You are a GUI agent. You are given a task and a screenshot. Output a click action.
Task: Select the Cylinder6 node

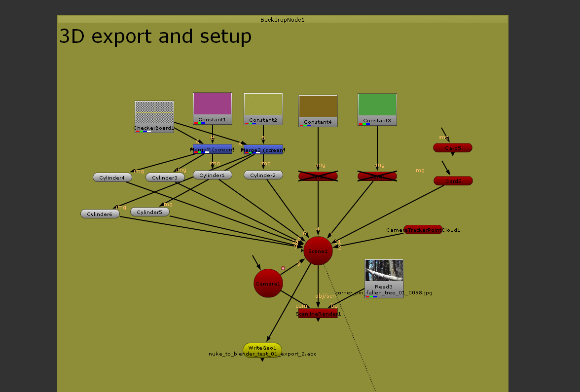coord(100,214)
